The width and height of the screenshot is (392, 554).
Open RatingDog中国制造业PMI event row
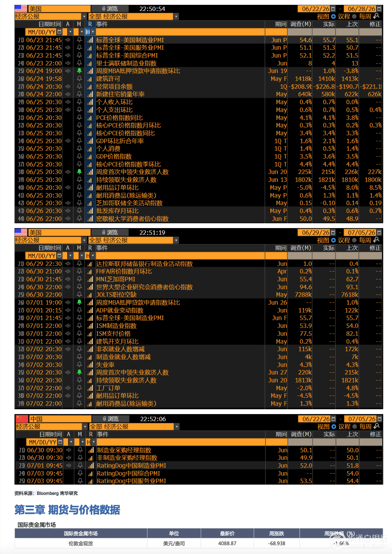[x=132, y=466]
